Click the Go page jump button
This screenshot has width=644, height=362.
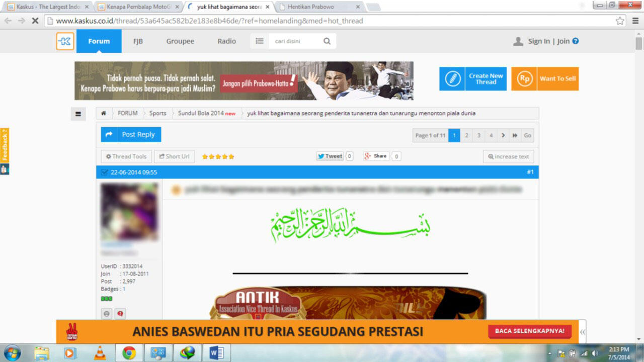pyautogui.click(x=527, y=135)
